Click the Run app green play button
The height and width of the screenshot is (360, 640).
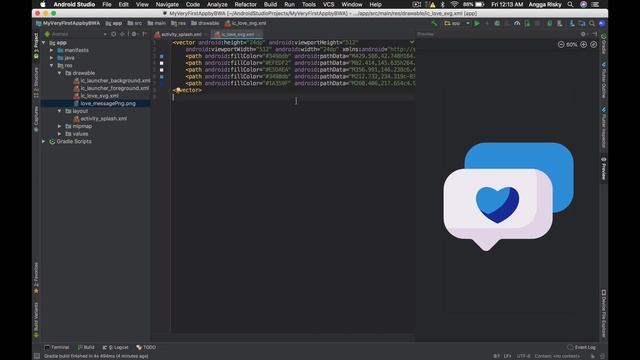477,24
